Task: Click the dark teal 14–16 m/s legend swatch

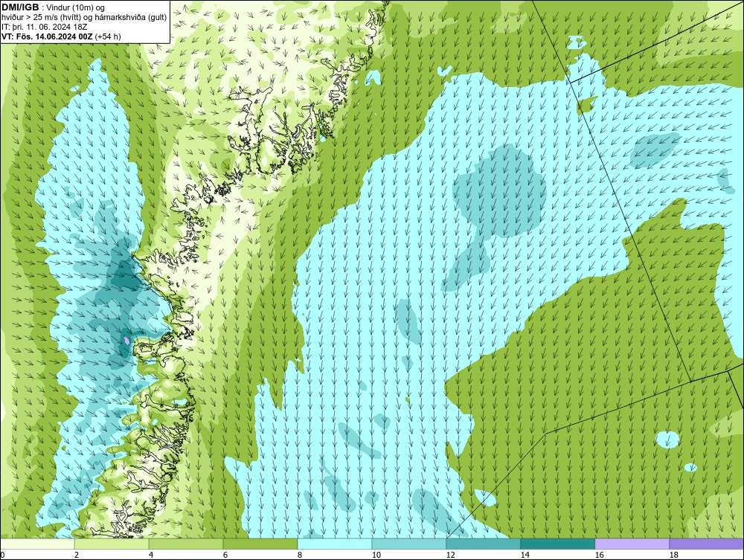Action: 557,544
